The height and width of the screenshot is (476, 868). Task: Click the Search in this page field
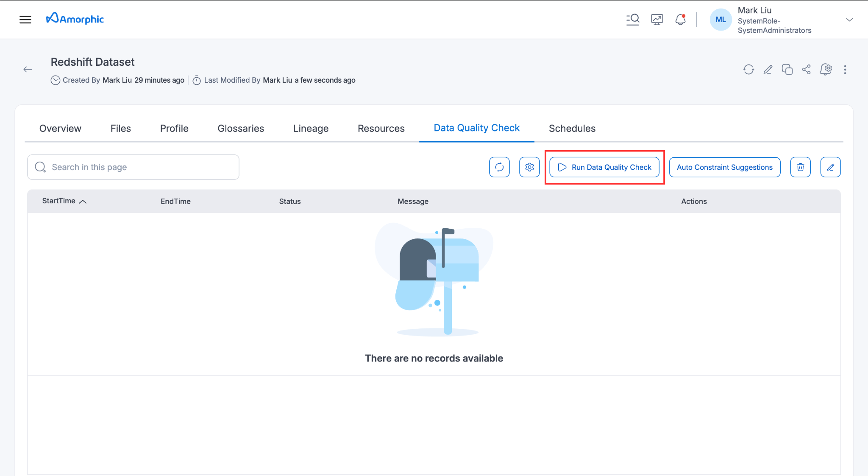pyautogui.click(x=133, y=167)
